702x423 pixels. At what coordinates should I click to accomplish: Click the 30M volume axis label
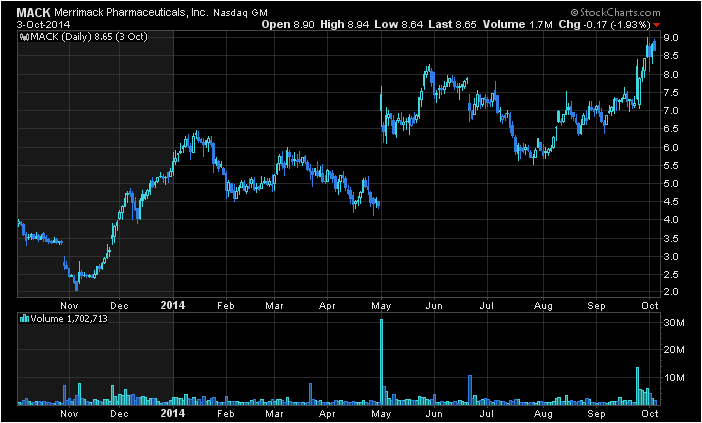(x=673, y=323)
